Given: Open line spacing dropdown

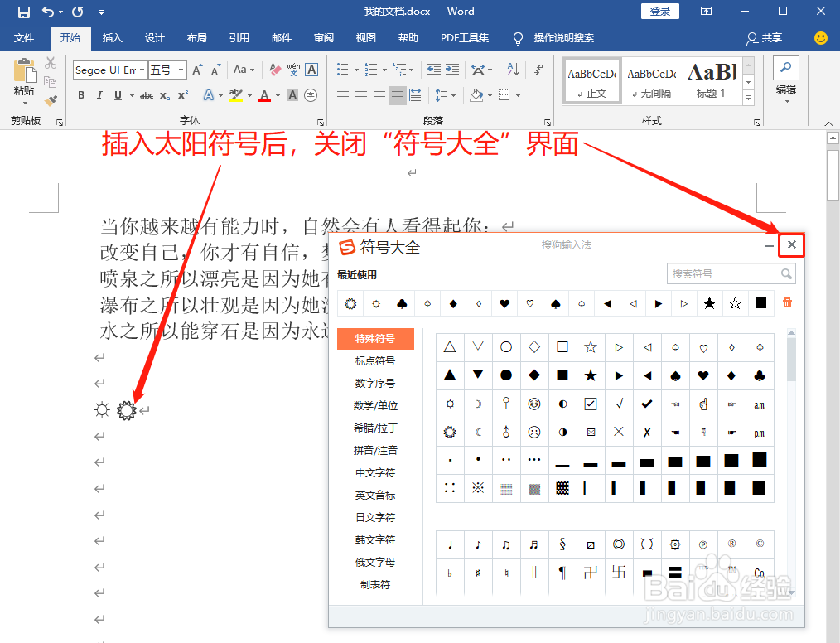Looking at the screenshot, I should tap(454, 95).
